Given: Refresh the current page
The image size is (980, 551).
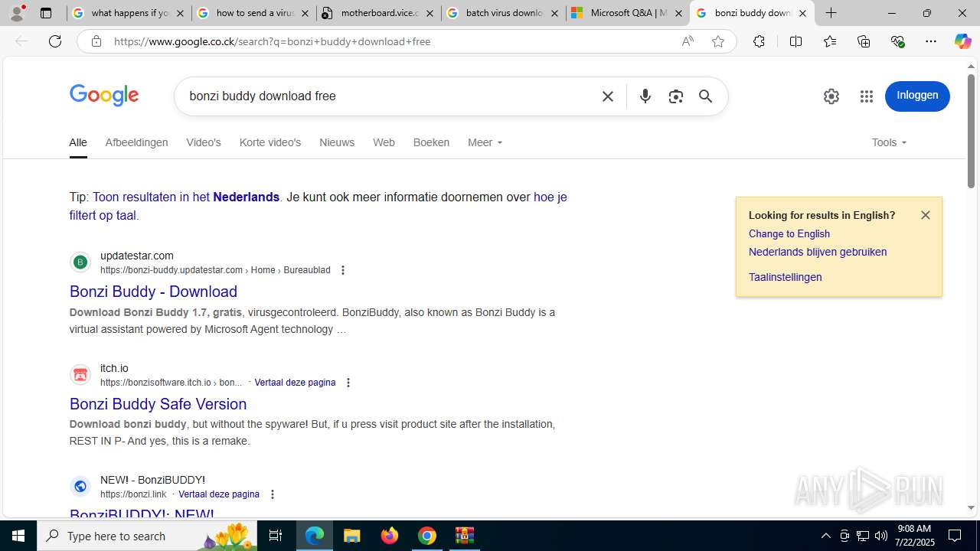Looking at the screenshot, I should pyautogui.click(x=55, y=41).
